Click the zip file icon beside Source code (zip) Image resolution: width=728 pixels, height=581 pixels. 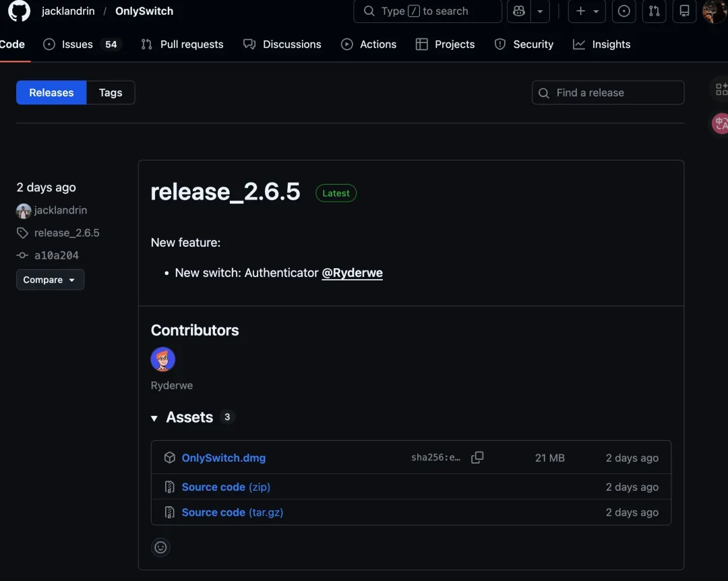pyautogui.click(x=169, y=487)
